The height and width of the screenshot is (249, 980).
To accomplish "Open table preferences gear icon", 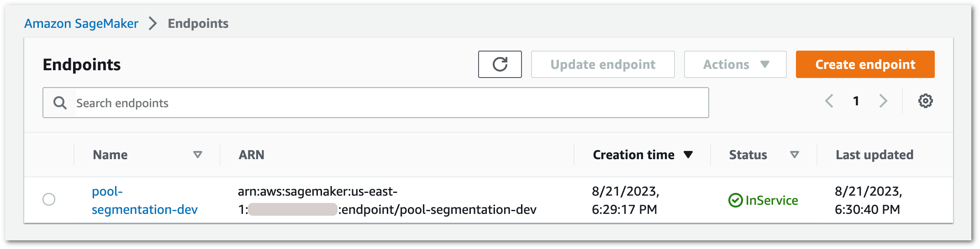I will pos(925,101).
